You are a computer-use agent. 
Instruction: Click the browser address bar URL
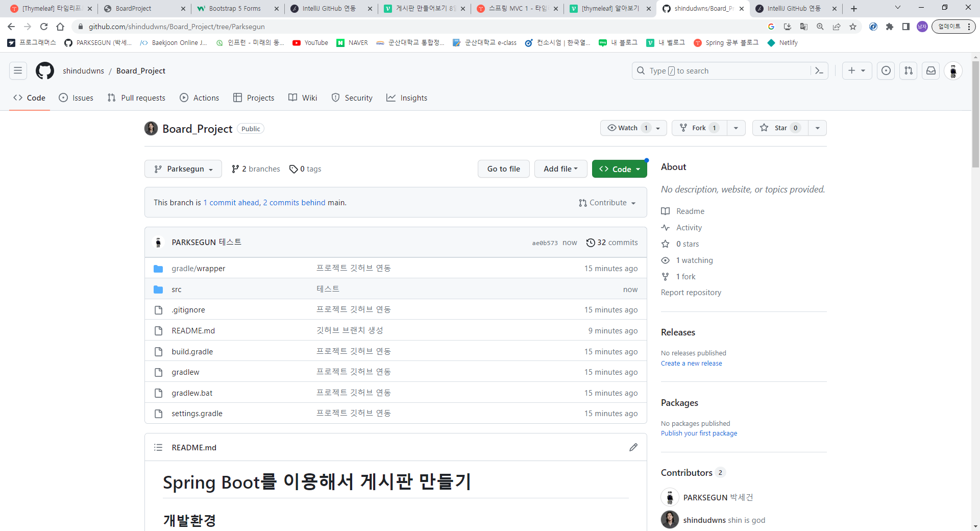click(177, 27)
